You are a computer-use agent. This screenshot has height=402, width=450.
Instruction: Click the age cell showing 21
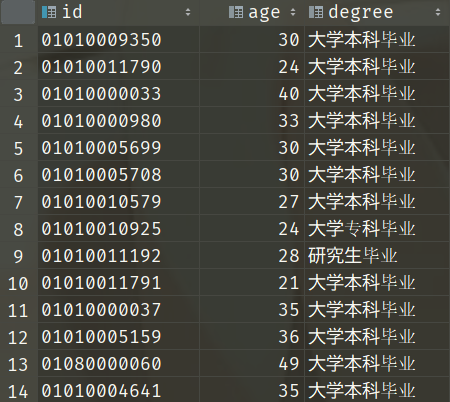252,283
